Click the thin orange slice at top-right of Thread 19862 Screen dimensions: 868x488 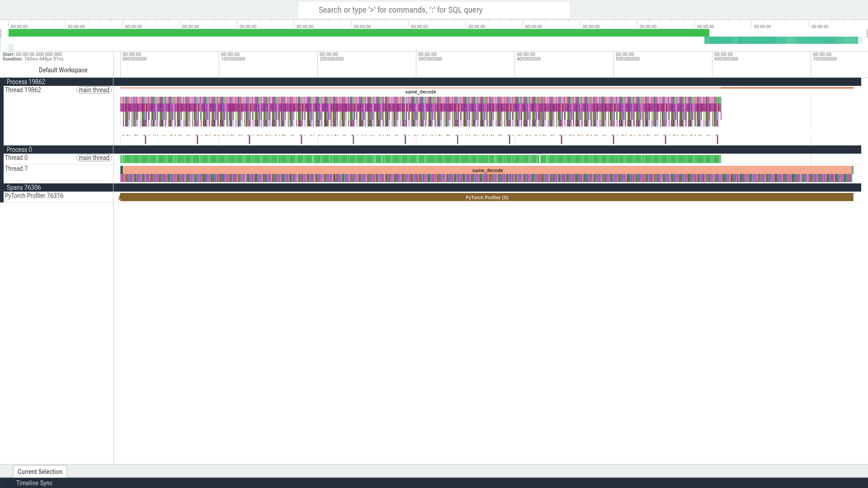click(787, 88)
